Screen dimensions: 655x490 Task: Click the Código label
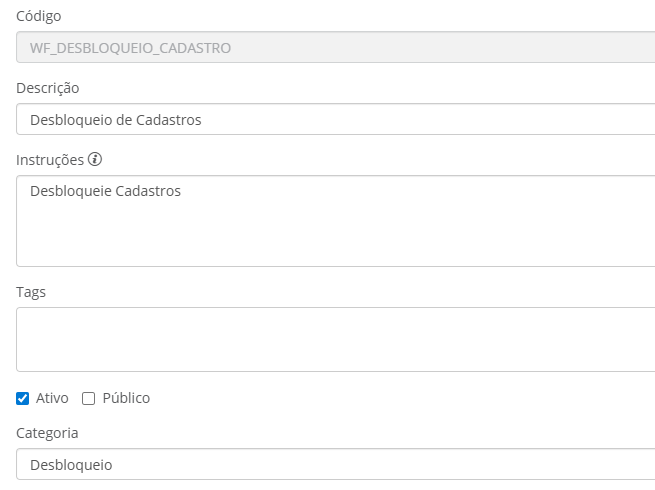click(38, 16)
